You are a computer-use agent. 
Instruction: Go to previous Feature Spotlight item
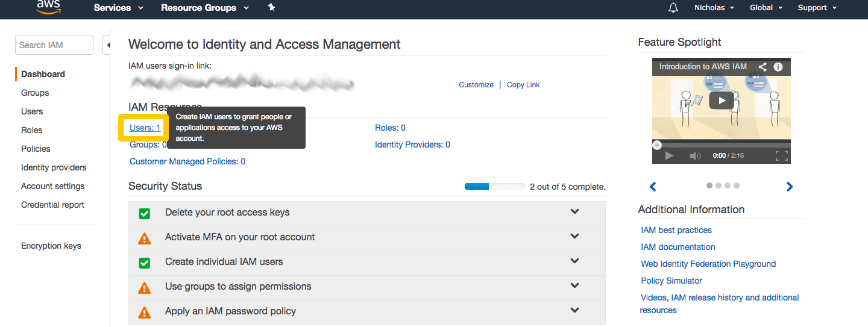pyautogui.click(x=653, y=187)
